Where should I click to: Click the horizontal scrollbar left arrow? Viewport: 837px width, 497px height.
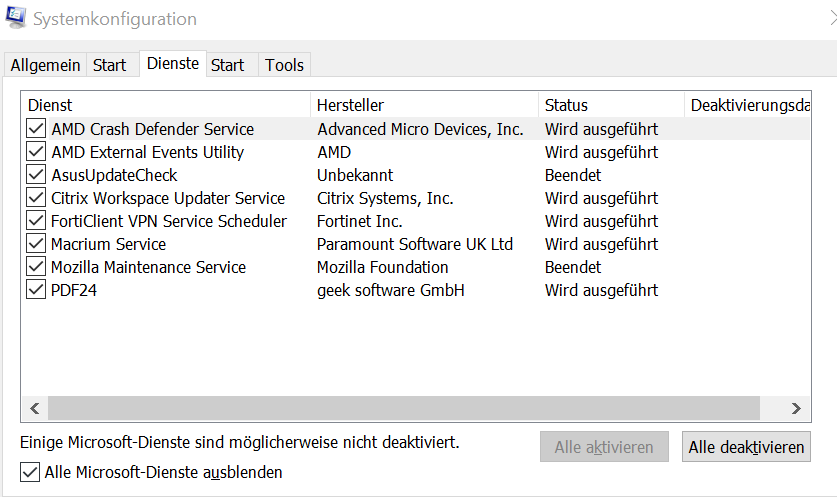point(34,408)
